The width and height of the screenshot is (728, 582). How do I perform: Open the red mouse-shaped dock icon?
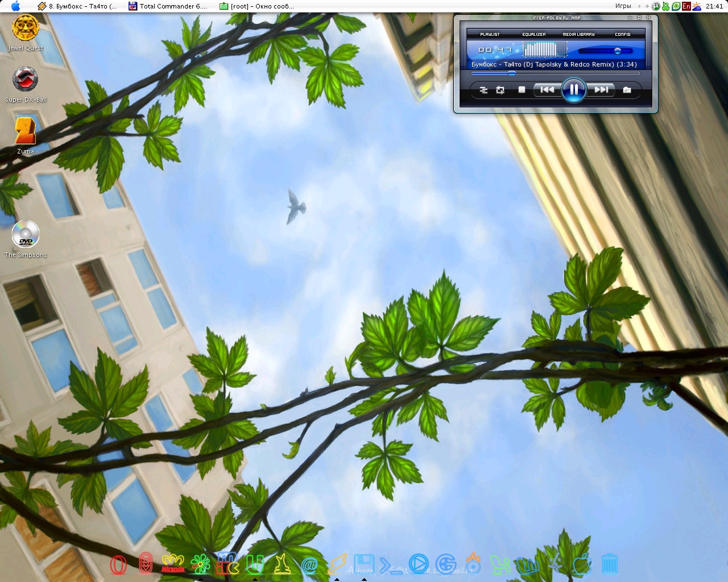tap(146, 564)
